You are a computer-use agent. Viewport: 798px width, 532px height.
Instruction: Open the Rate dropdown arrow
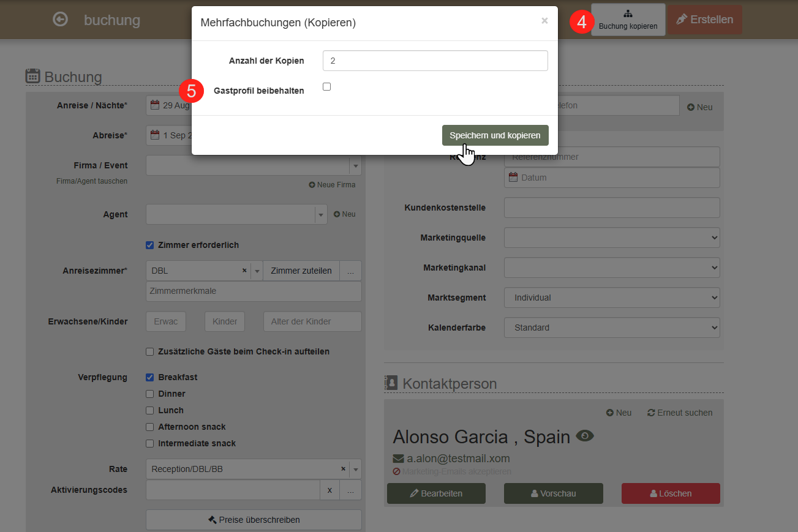[355, 470]
